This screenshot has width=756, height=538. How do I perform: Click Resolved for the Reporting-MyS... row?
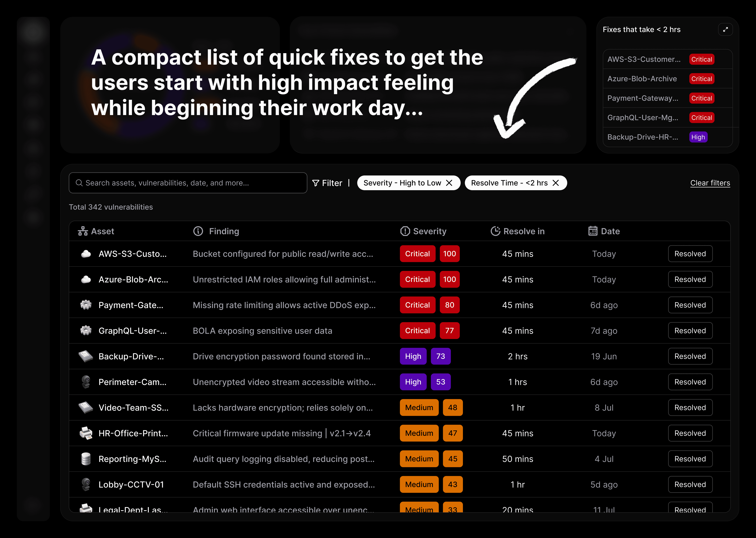tap(690, 459)
